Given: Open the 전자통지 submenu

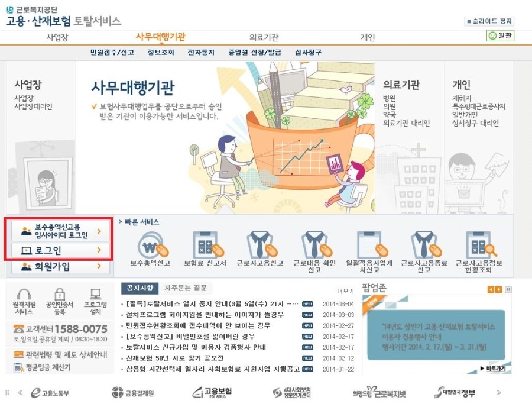Looking at the screenshot, I should pos(201,52).
